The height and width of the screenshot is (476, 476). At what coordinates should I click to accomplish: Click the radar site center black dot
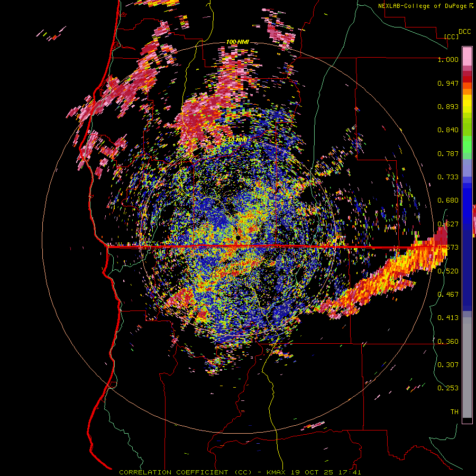tap(237, 237)
